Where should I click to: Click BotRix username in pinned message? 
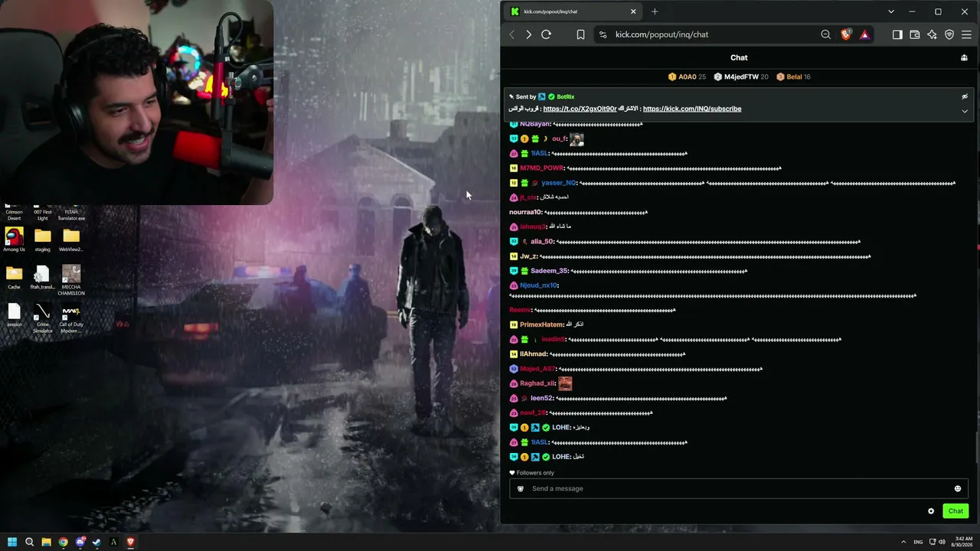point(565,96)
